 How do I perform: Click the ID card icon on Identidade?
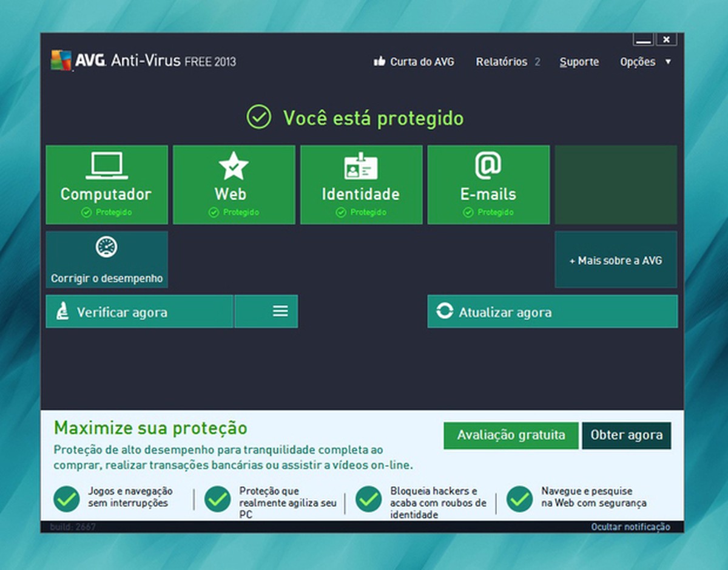(361, 166)
